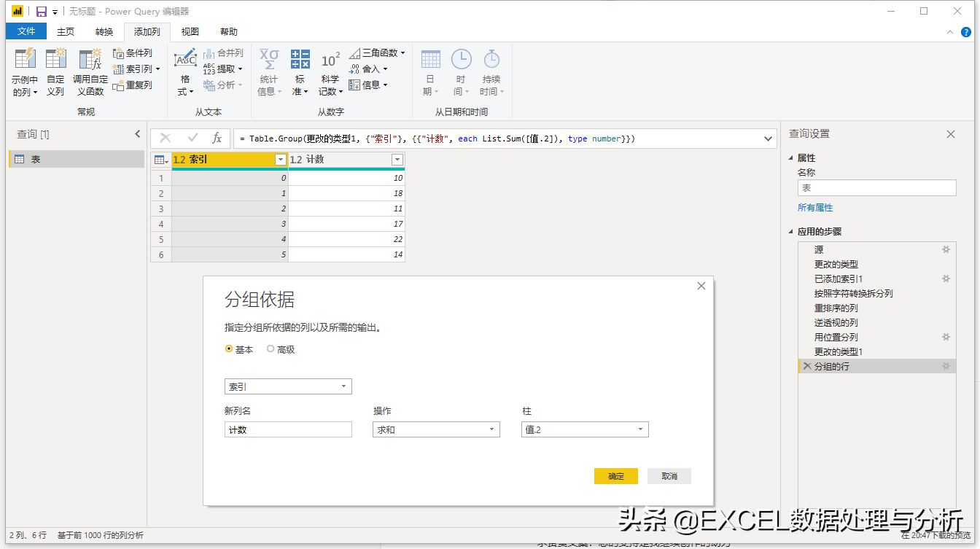Image resolution: width=980 pixels, height=549 pixels.
Task: Click the save icon in title bar
Action: click(x=42, y=12)
